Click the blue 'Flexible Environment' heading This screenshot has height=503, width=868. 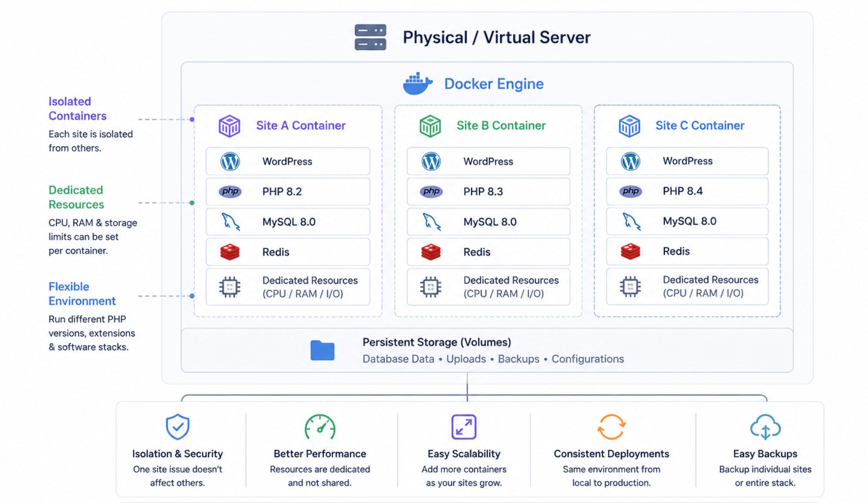click(82, 294)
